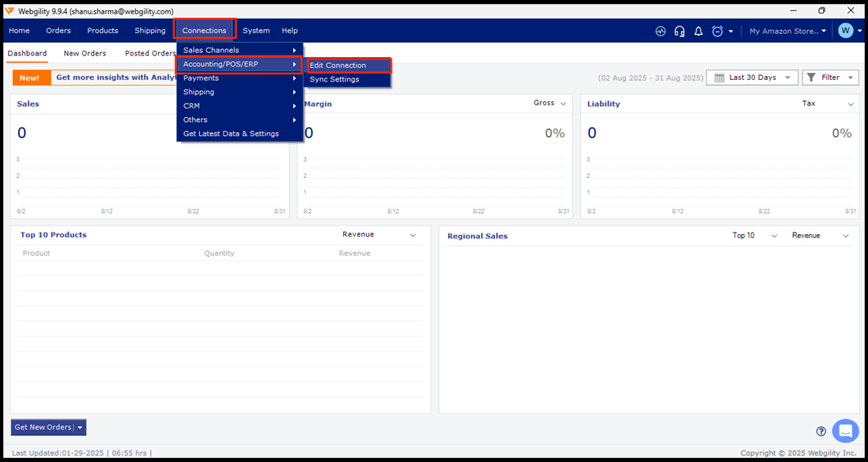Open the Filter dropdown
This screenshot has height=462, width=868.
click(x=830, y=78)
